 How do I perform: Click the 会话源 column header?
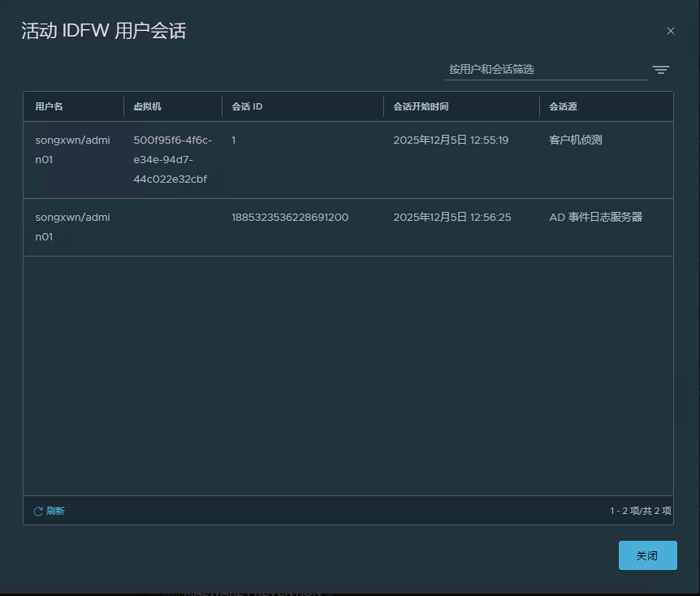click(563, 106)
